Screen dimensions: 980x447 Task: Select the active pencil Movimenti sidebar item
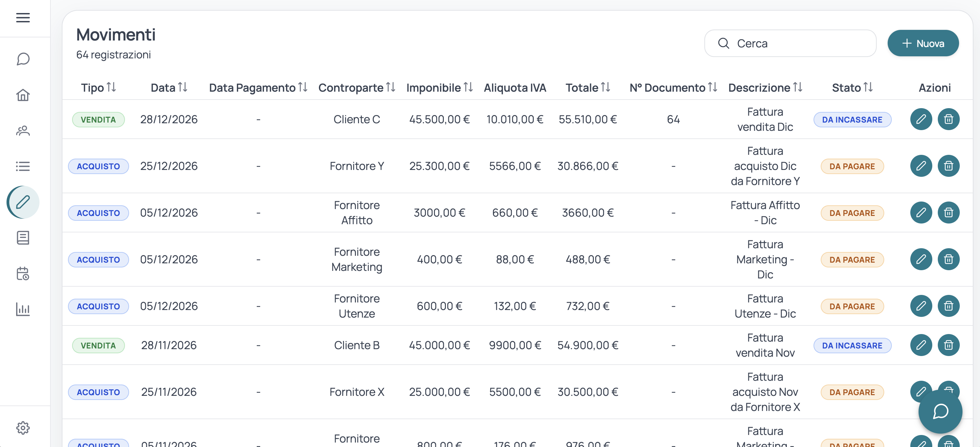[x=23, y=202]
